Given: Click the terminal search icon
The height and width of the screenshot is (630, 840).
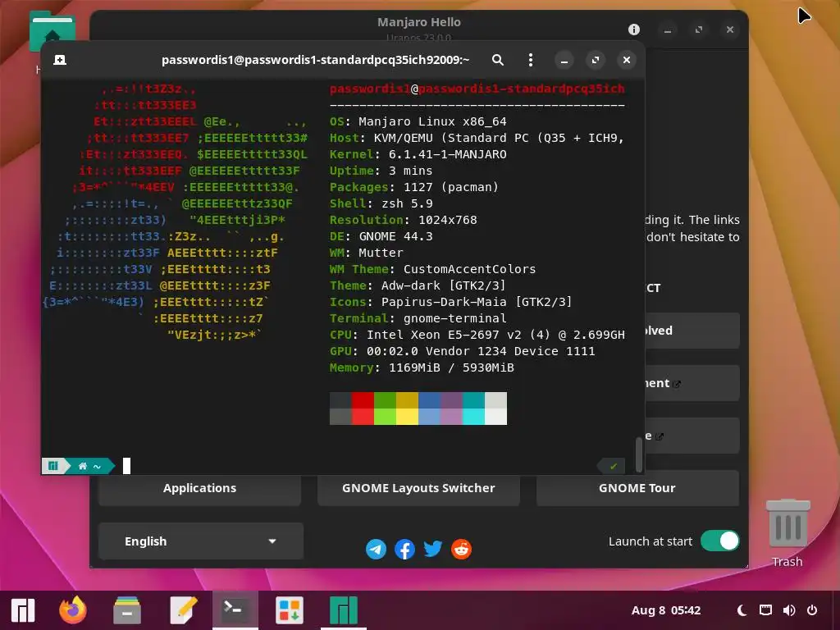Looking at the screenshot, I should coord(498,60).
